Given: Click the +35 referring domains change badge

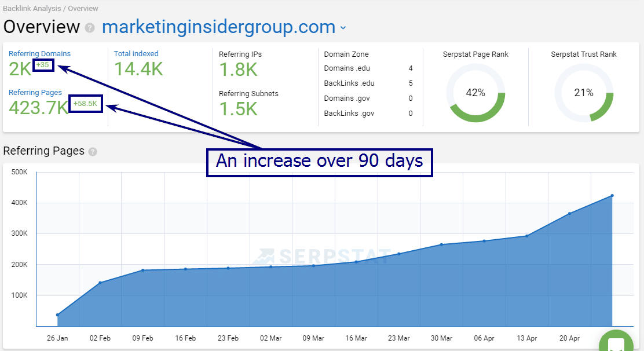Looking at the screenshot, I should pyautogui.click(x=43, y=65).
